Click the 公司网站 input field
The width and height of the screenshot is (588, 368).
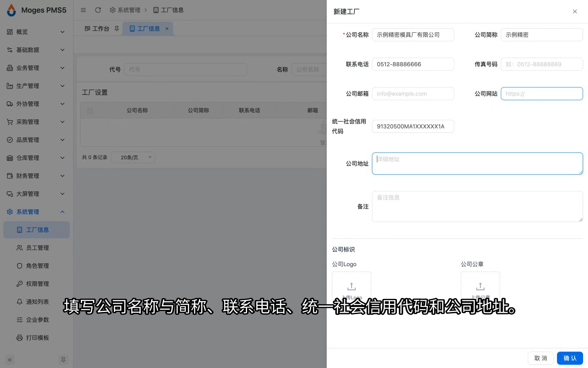coord(542,94)
